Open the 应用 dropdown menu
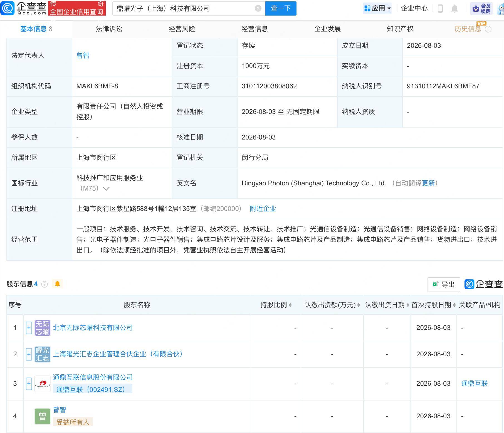504x433 pixels. click(x=377, y=8)
